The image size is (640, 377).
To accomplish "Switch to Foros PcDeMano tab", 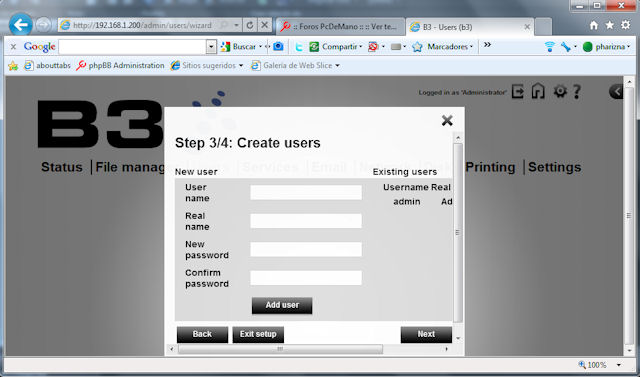I will (x=340, y=27).
